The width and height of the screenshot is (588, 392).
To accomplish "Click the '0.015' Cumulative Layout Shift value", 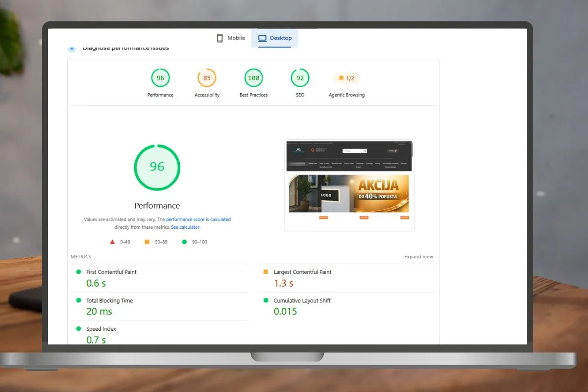I will pos(285,312).
